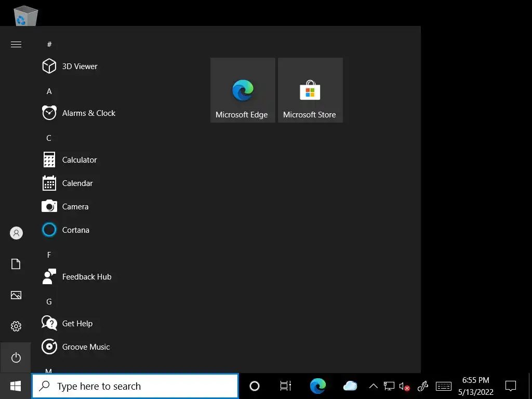Click the Power button
The image size is (532, 399).
(16, 357)
